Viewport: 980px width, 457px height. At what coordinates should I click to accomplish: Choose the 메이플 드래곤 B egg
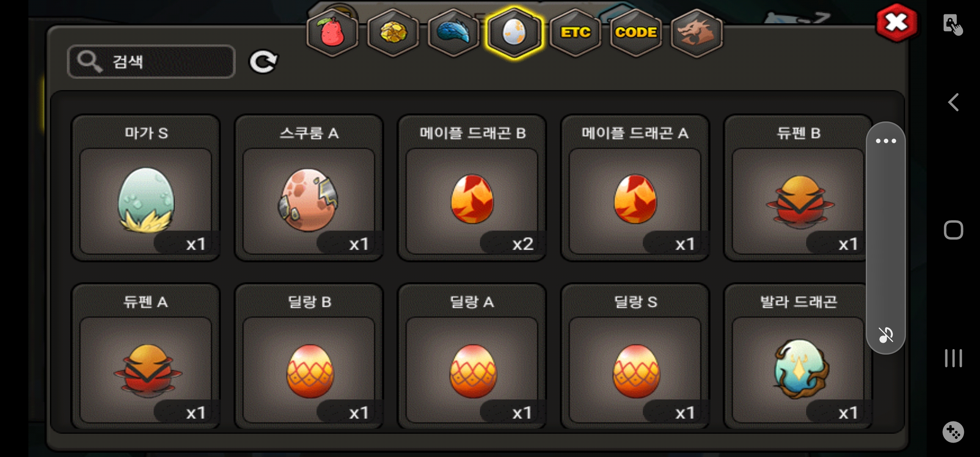(472, 188)
